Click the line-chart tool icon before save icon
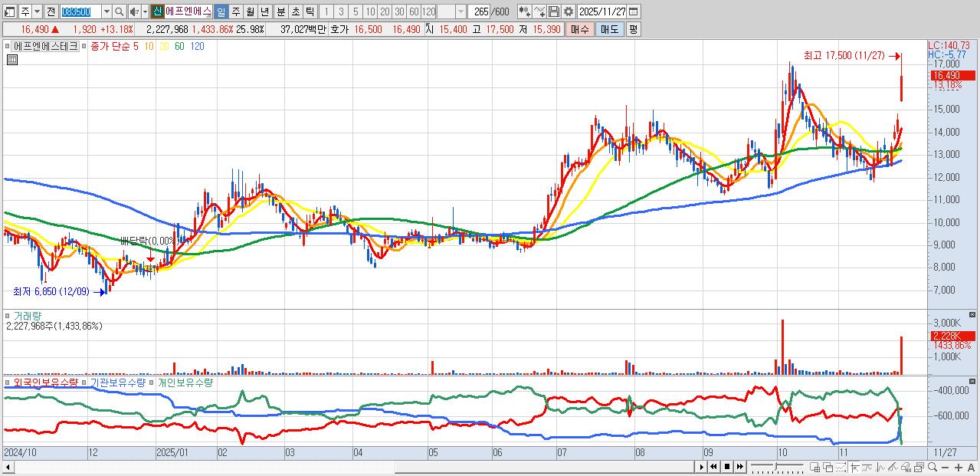Viewport: 980px width, 476px height. [539, 11]
